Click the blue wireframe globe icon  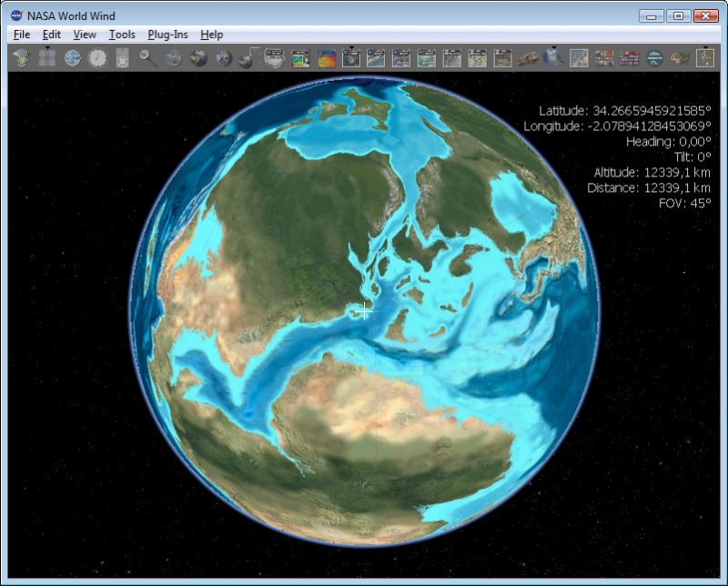point(73,58)
